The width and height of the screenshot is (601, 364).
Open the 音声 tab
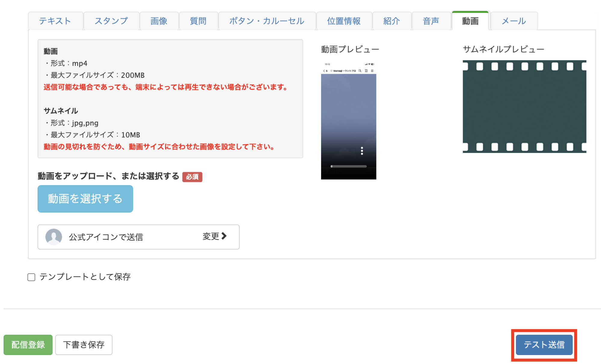(x=431, y=21)
